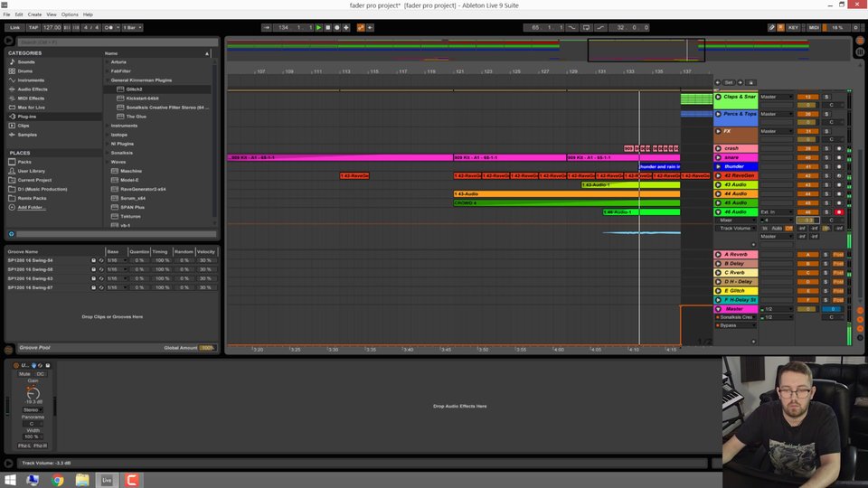Toggle the Follow playback arrow icon
The image size is (868, 488).
266,27
